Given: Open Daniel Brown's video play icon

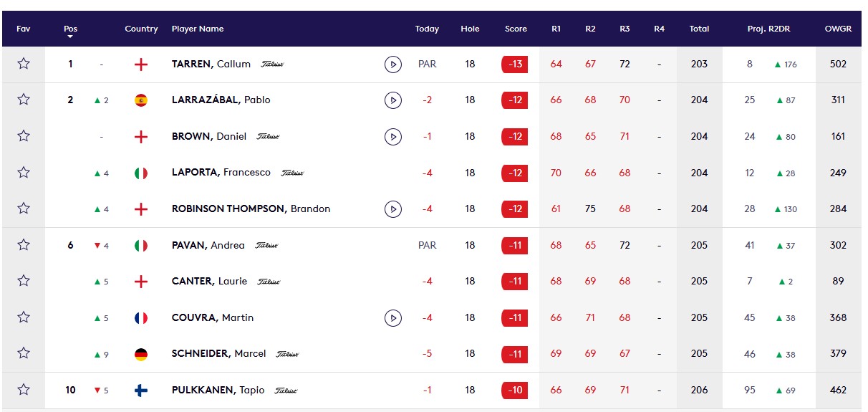Looking at the screenshot, I should point(392,136).
